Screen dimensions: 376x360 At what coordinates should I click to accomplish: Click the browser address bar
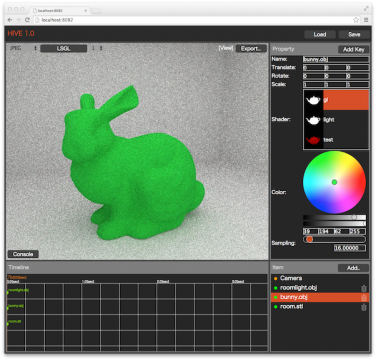click(x=193, y=20)
